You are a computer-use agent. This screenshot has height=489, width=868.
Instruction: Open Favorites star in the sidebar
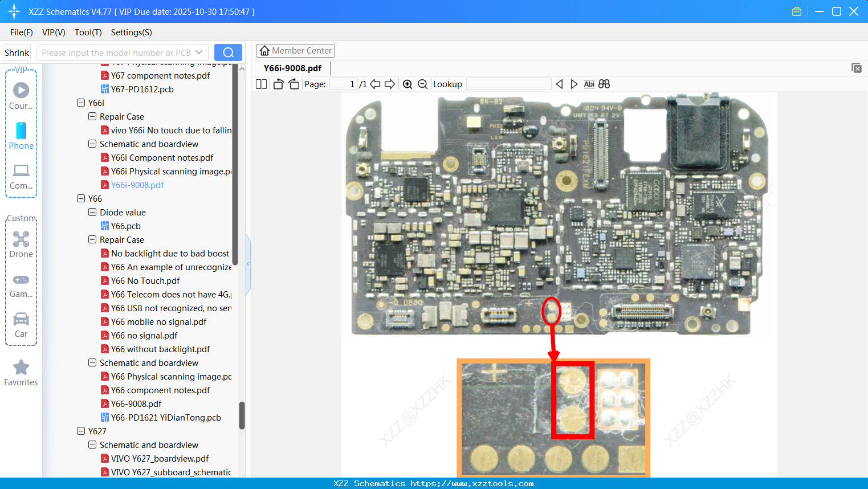(21, 367)
